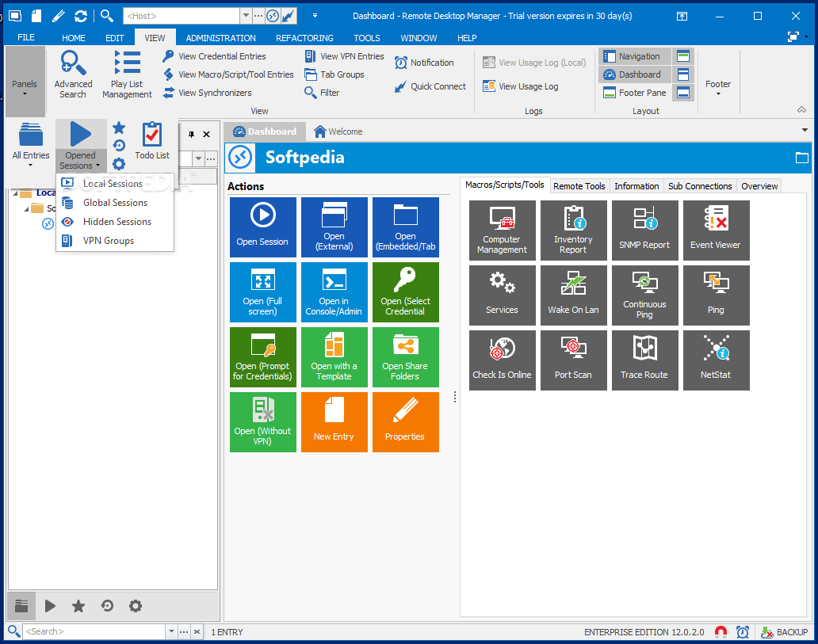Select VPN Groups from the menu
This screenshot has height=644, width=818.
115,241
